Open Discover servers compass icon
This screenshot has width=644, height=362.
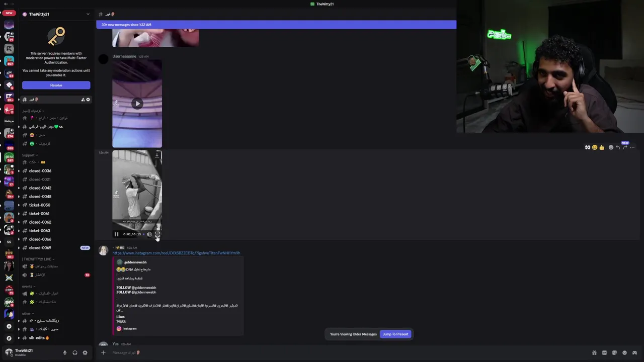click(x=9, y=338)
